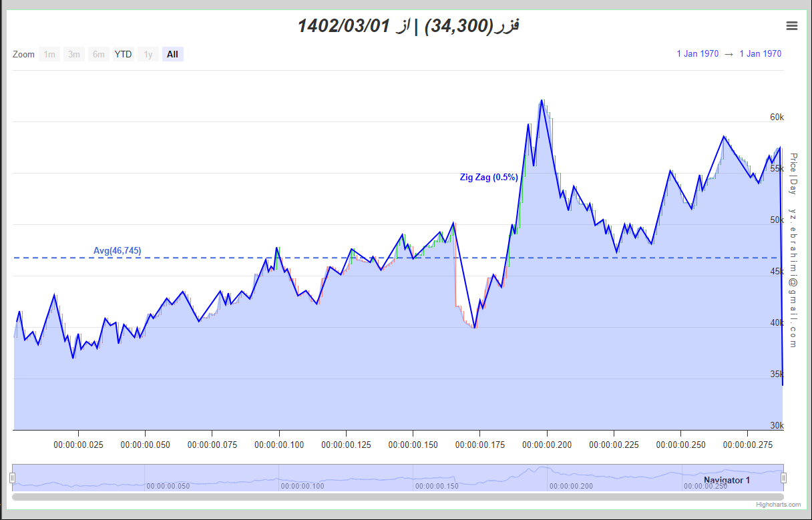Select the 3m zoom range button
812x520 pixels.
point(74,54)
